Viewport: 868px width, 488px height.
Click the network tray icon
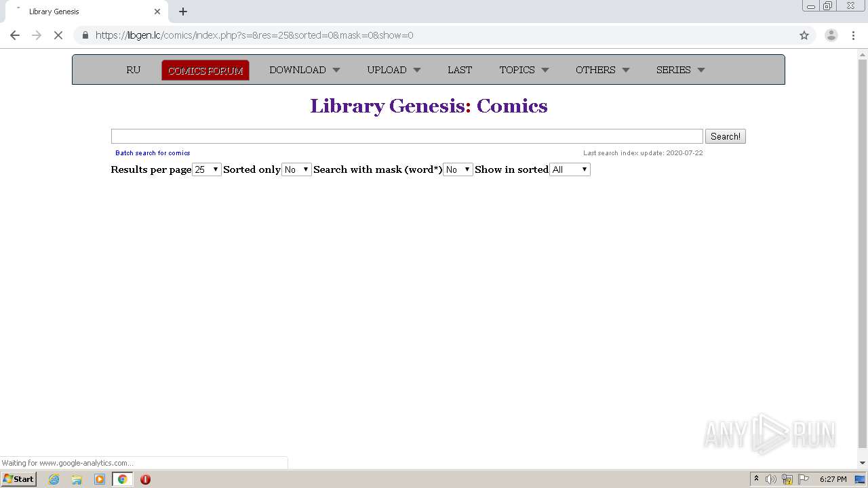(x=787, y=479)
